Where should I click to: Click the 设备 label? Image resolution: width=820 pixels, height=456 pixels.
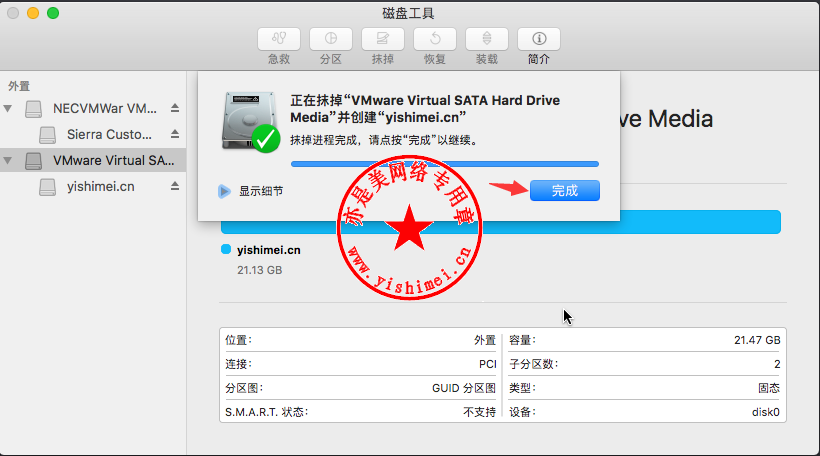click(x=522, y=412)
